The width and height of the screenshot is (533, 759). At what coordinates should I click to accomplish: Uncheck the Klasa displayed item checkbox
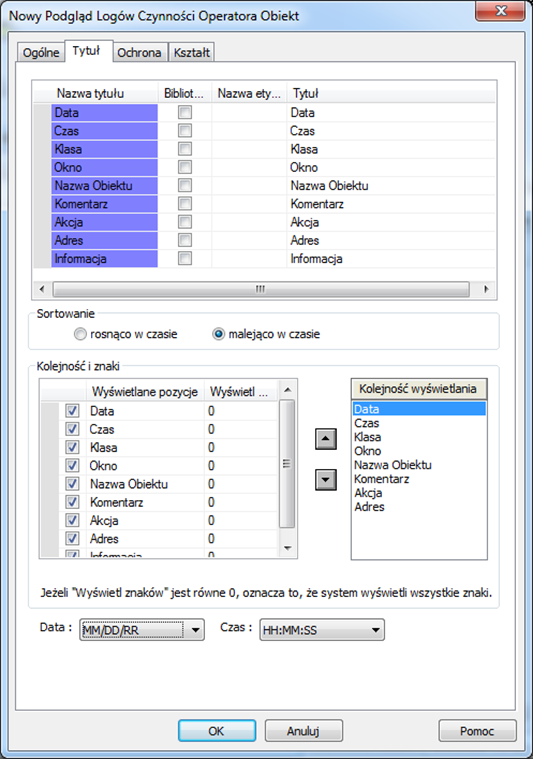(x=72, y=447)
